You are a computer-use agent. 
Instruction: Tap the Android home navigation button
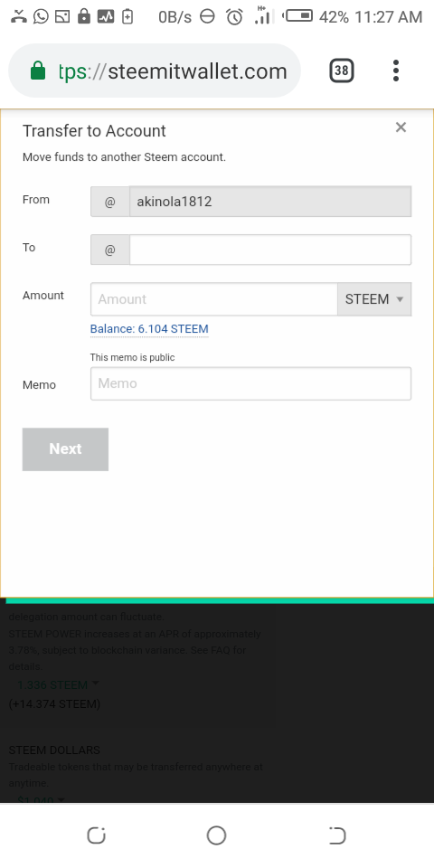click(x=216, y=835)
